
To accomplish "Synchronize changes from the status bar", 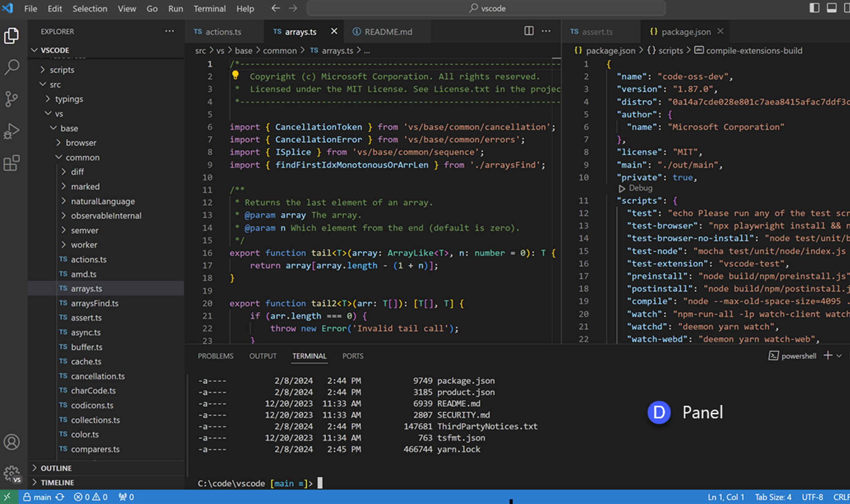I will click(x=60, y=497).
